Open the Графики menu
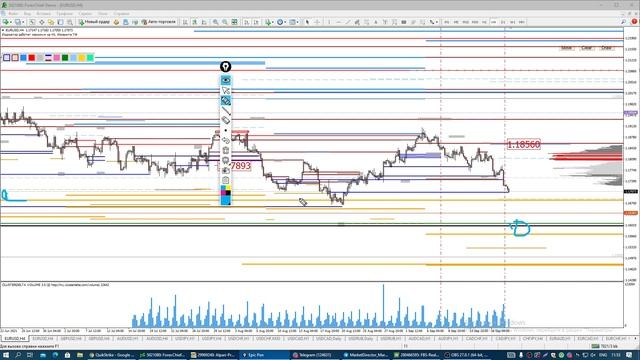The height and width of the screenshot is (360, 640). pyautogui.click(x=64, y=13)
